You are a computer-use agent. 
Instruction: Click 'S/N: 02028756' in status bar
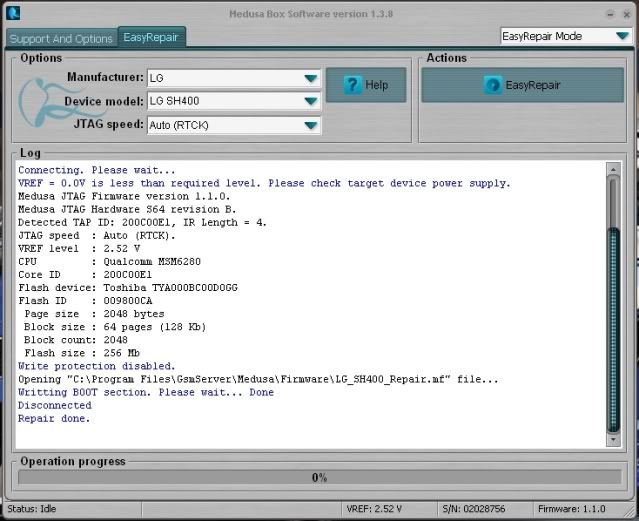[x=474, y=509]
